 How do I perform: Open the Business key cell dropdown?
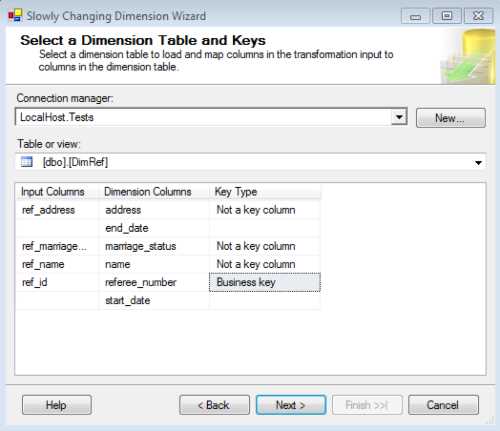(x=265, y=282)
